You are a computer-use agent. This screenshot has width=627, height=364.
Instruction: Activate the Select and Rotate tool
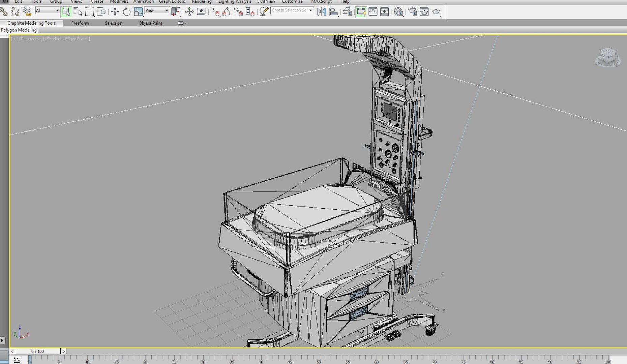coord(126,12)
